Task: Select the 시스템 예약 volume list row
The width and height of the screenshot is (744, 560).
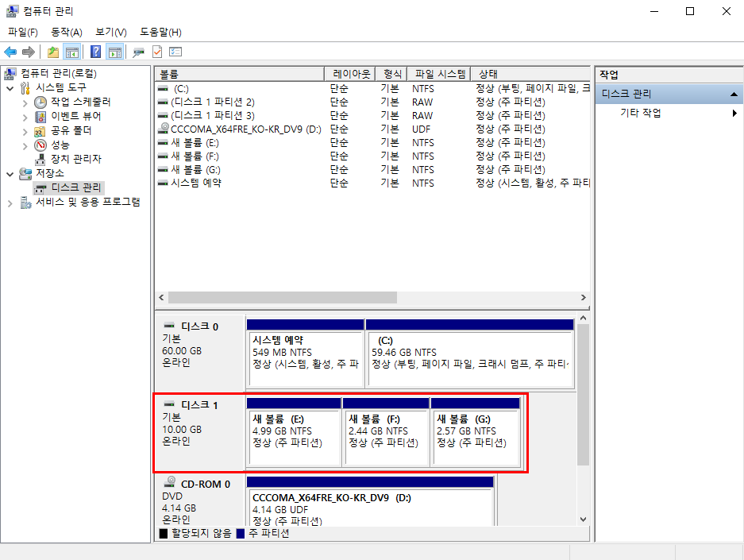Action: [372, 183]
